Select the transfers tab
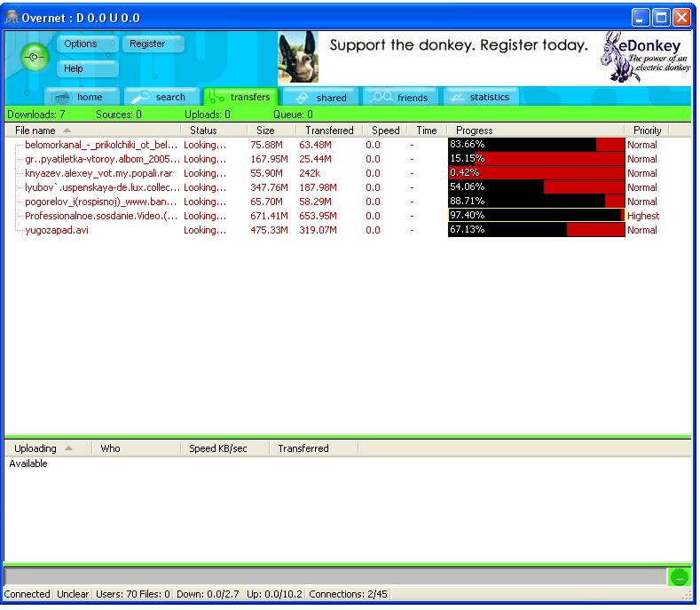The image size is (700, 610). pos(241,97)
